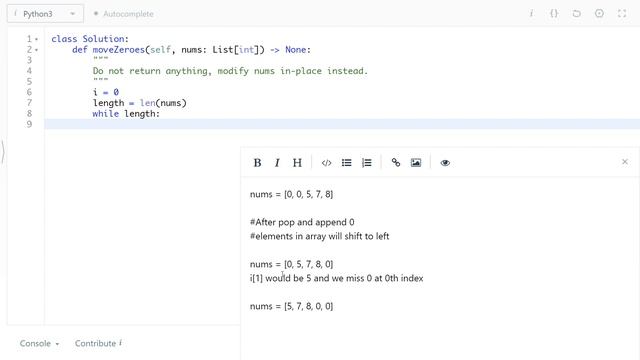This screenshot has width=640, height=360.
Task: Click the 'class Solution:' line
Action: click(x=90, y=39)
